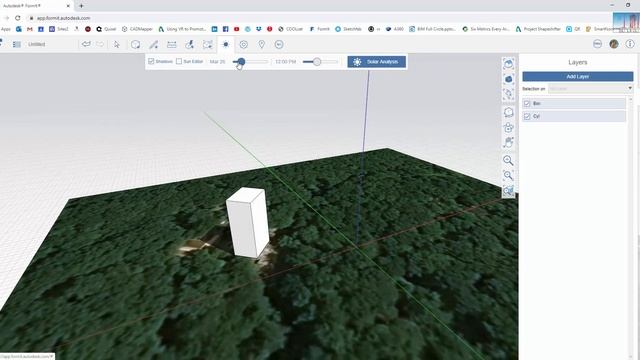Click the Zoom magnifier icon
Screen dimensions: 640x360
pos(509,160)
